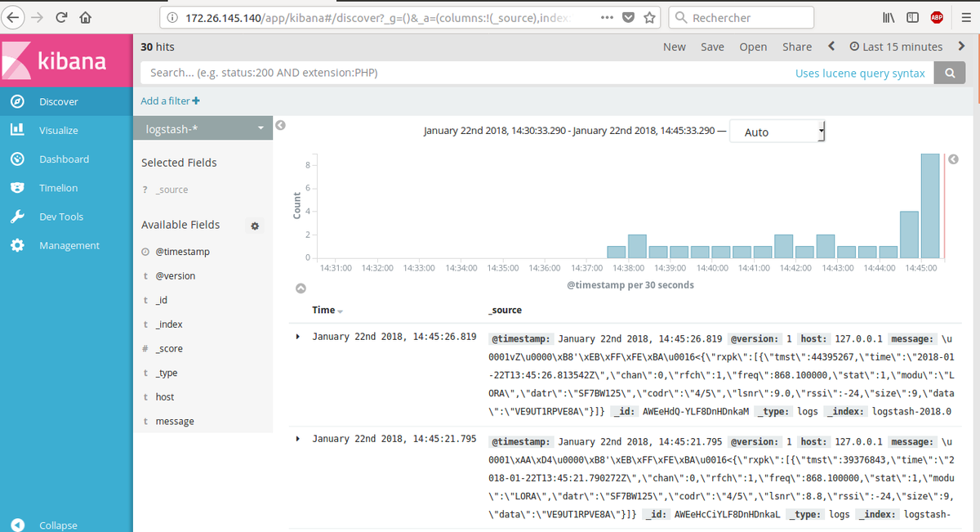Open the logstash-* index pattern dropdown
Image resolution: width=980 pixels, height=532 pixels.
(x=203, y=129)
